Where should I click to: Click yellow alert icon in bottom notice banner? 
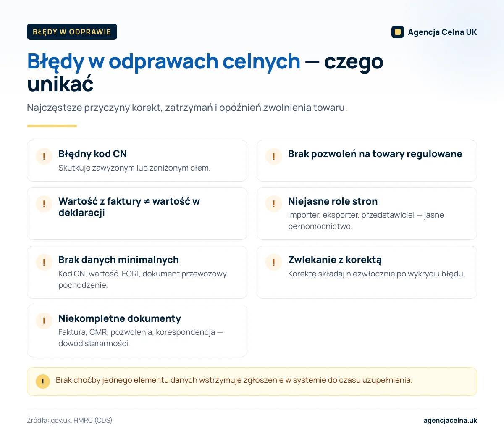[x=43, y=381]
